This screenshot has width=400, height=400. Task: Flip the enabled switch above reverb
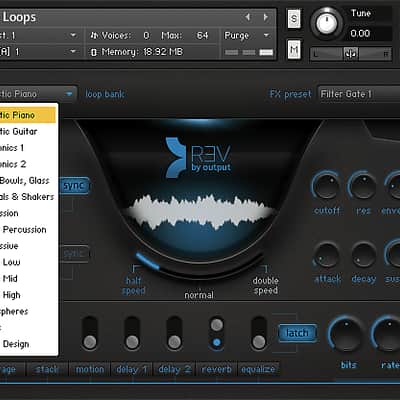click(x=217, y=333)
